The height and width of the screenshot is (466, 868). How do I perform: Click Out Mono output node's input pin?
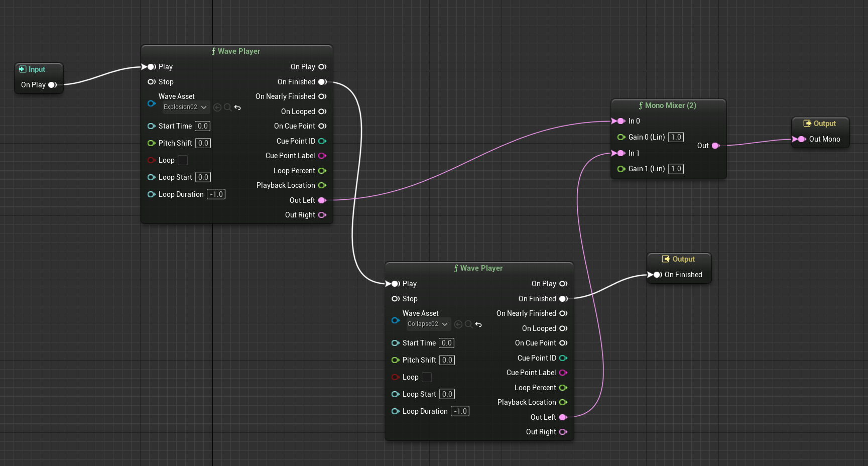(x=801, y=139)
